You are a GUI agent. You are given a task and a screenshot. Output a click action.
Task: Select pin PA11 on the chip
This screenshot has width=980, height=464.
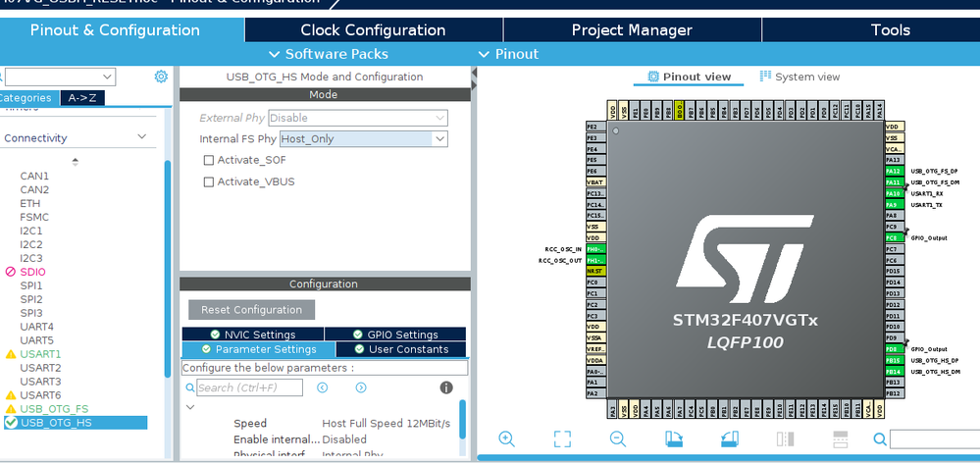[895, 182]
